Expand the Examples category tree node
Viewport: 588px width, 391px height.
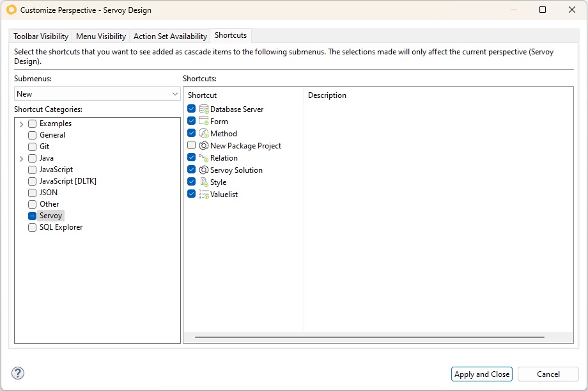click(22, 124)
